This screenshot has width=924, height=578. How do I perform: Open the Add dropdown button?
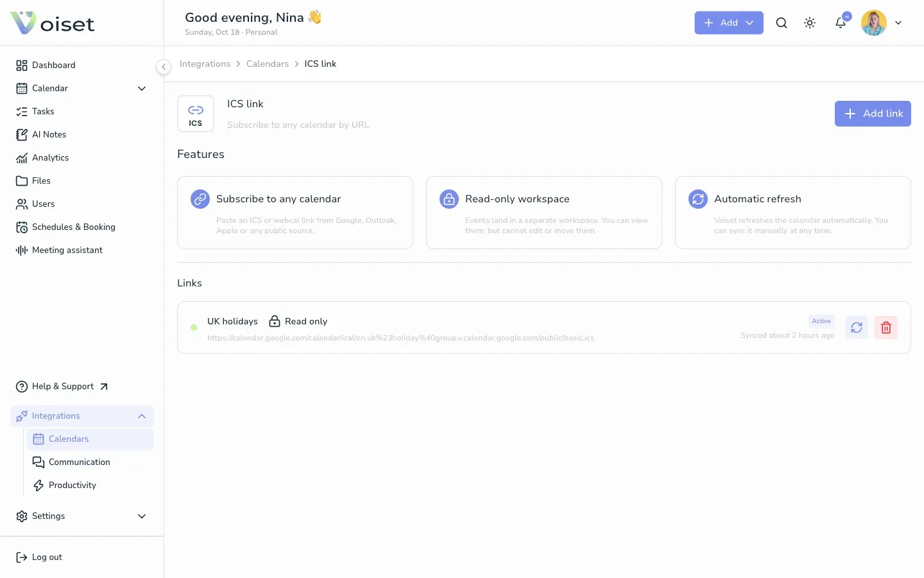[x=728, y=22]
